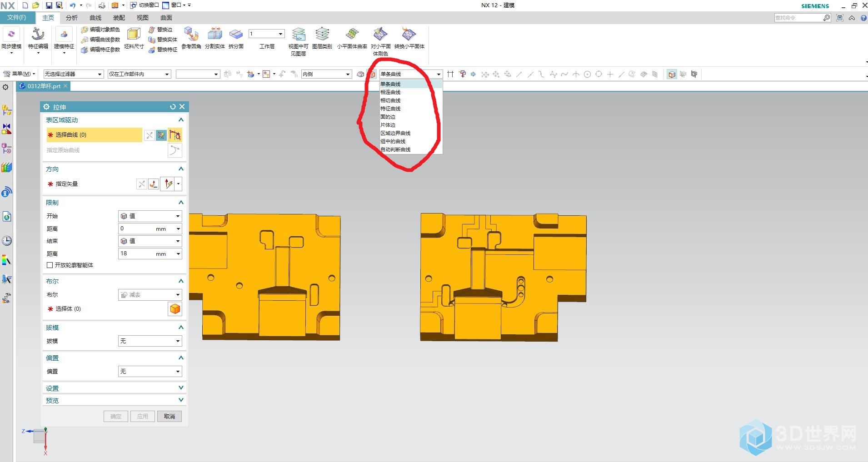Image resolution: width=868 pixels, height=462 pixels.
Task: Toggle the shaded cube view icon
Action: (x=672, y=74)
